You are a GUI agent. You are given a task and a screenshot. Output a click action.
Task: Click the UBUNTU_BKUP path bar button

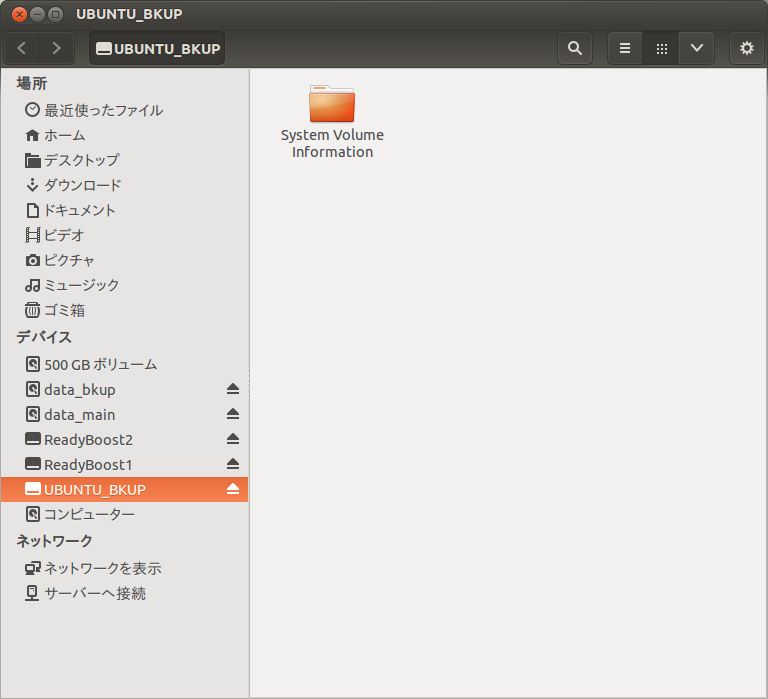(x=157, y=48)
